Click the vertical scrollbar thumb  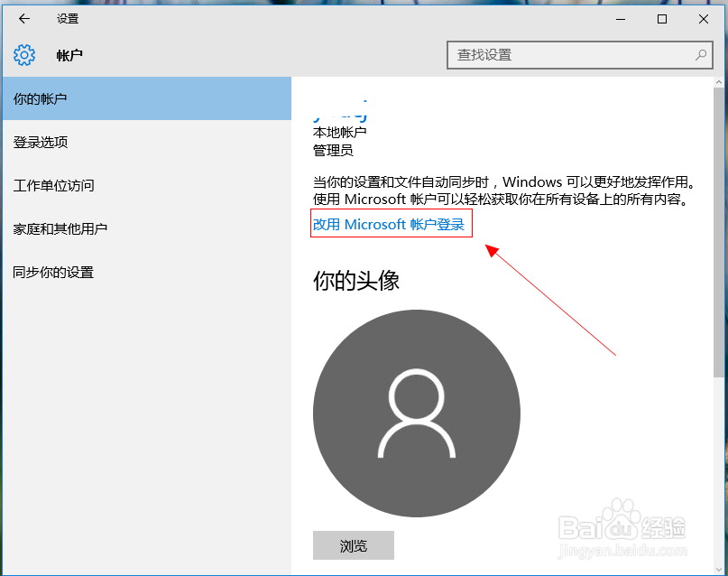click(x=719, y=232)
